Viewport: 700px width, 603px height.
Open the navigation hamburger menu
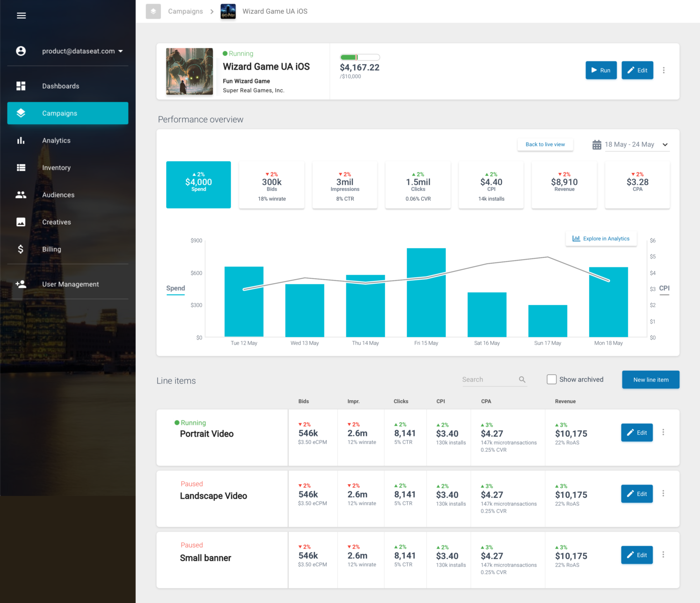pyautogui.click(x=21, y=15)
